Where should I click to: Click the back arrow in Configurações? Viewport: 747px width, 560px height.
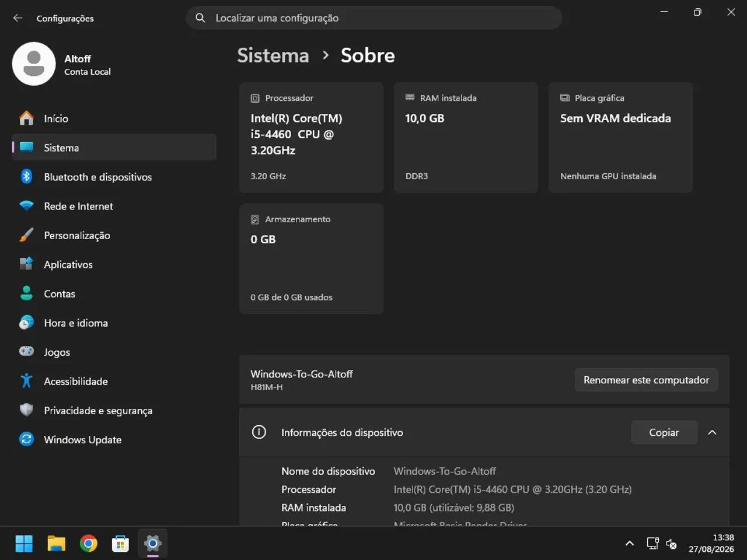point(18,18)
